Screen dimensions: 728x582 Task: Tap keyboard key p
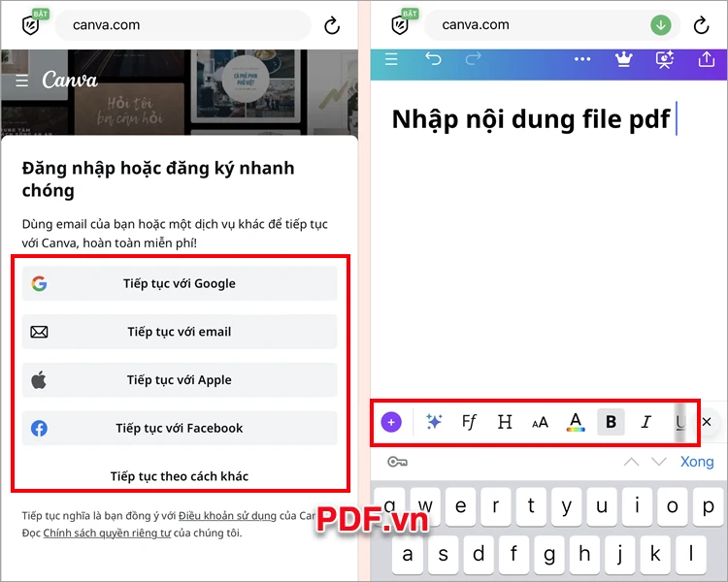tap(708, 506)
